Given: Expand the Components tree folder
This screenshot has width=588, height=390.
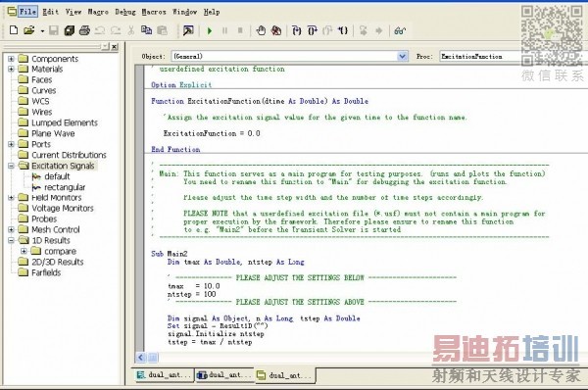Looking at the screenshot, I should pos(11,59).
